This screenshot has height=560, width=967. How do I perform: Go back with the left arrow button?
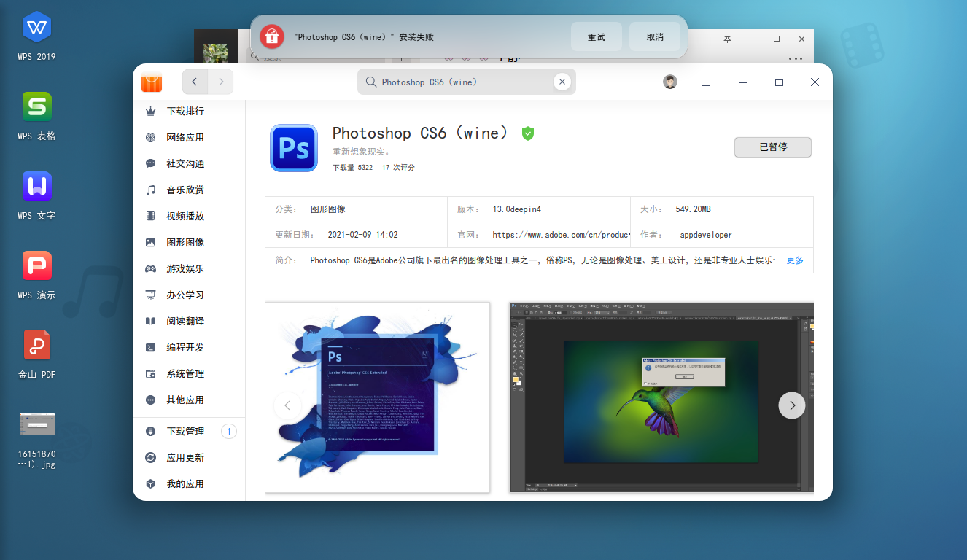(x=195, y=82)
